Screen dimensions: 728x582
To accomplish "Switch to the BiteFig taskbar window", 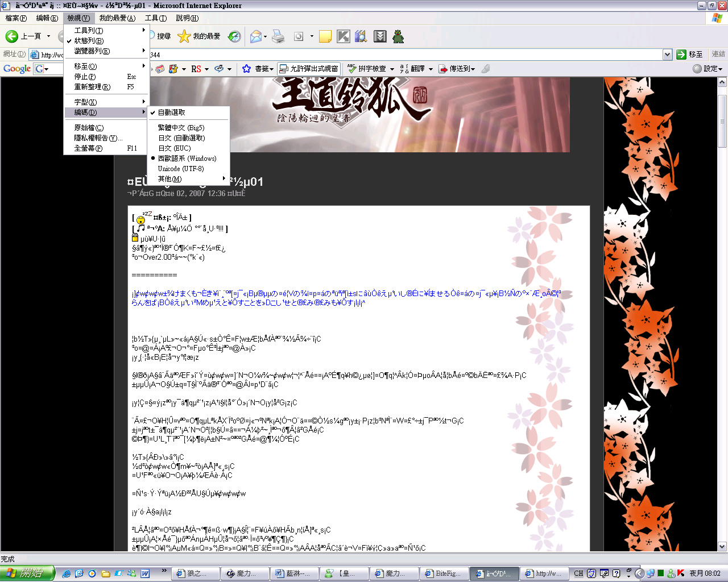I will [445, 573].
